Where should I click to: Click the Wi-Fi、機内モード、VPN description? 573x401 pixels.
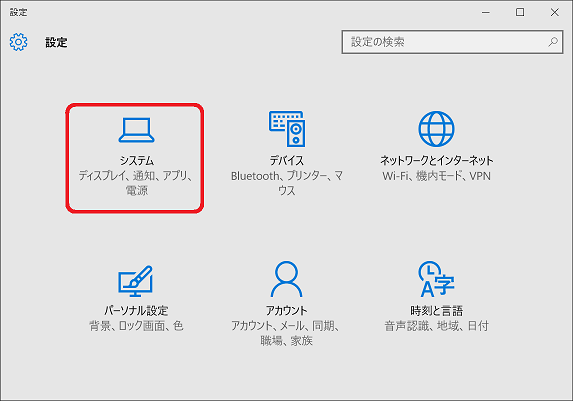[436, 176]
